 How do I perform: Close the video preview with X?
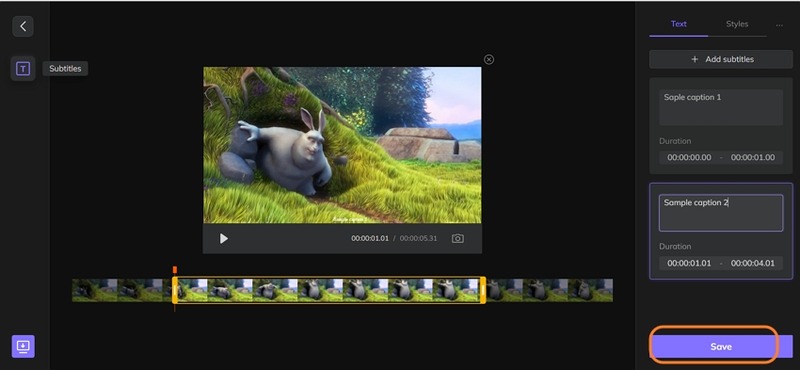(x=489, y=60)
